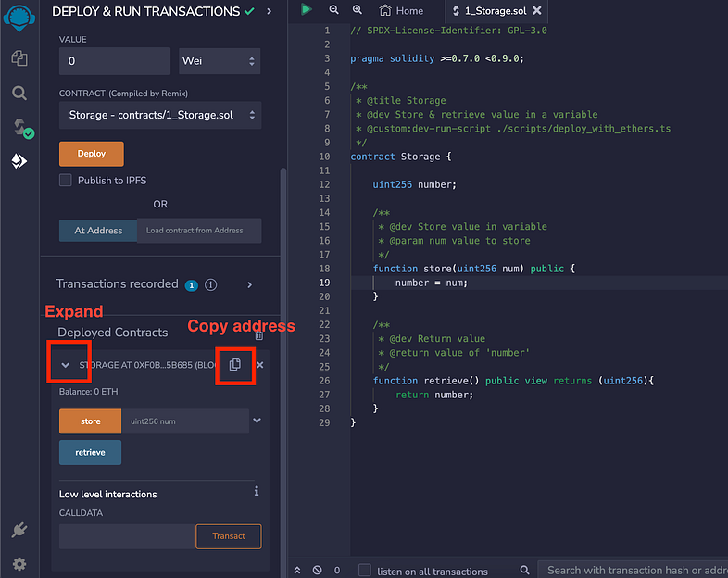
Task: Open the File explorer sidebar icon
Action: pos(19,58)
